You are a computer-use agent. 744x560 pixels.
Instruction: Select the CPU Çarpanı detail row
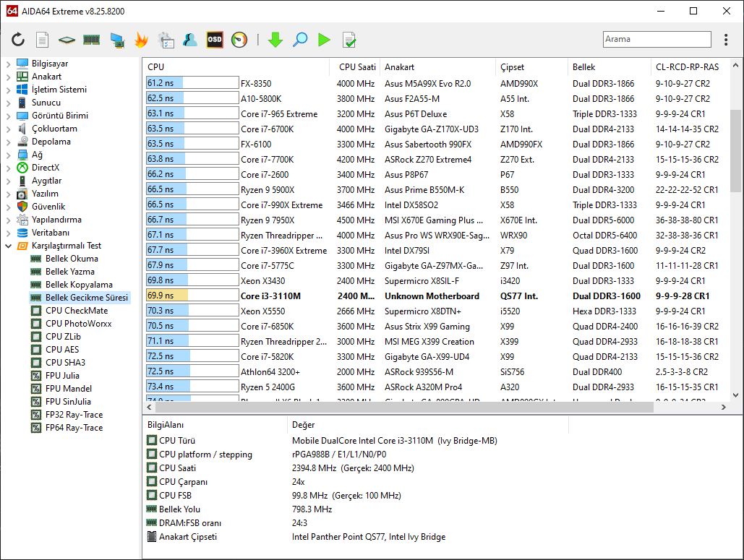[356, 482]
